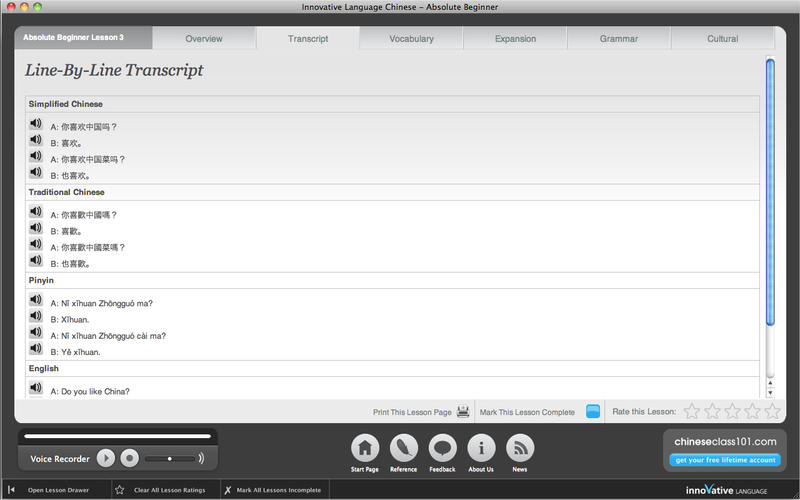Click 'Print This Lesson Page' text
Image resolution: width=800 pixels, height=500 pixels.
click(x=412, y=412)
